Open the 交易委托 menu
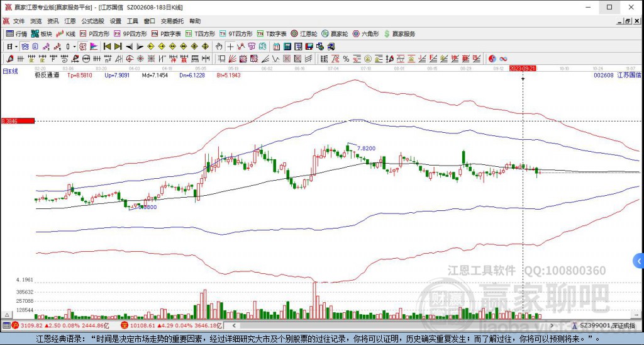The height and width of the screenshot is (345, 644). coord(172,21)
